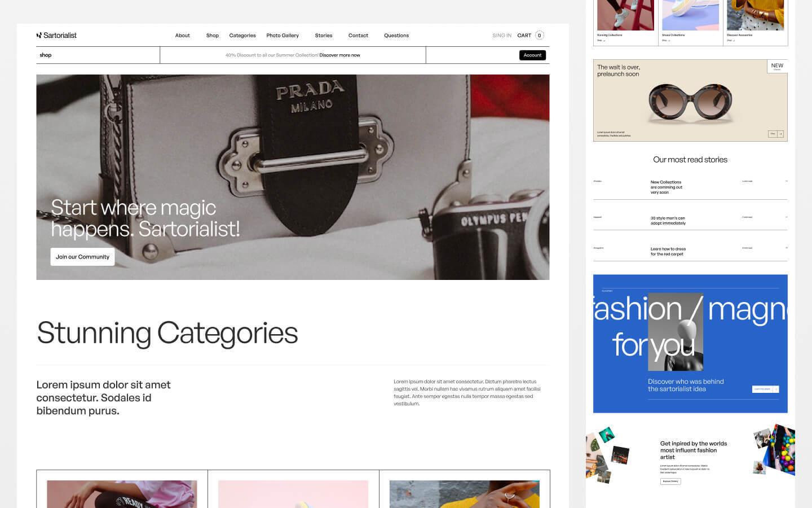Expand the Photo Gallery menu item
The width and height of the screenshot is (812, 508).
coord(283,35)
